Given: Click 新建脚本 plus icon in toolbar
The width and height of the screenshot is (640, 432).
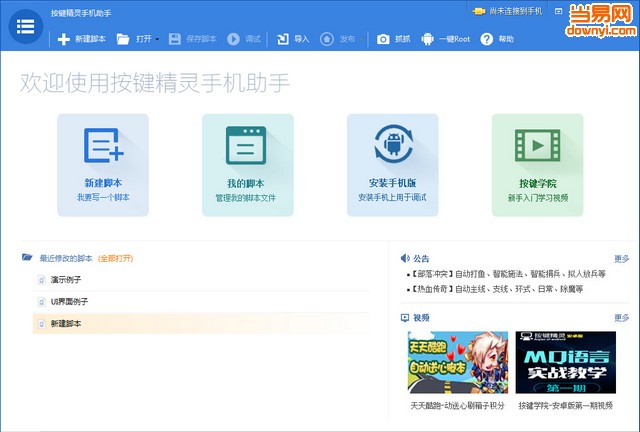Looking at the screenshot, I should [64, 39].
